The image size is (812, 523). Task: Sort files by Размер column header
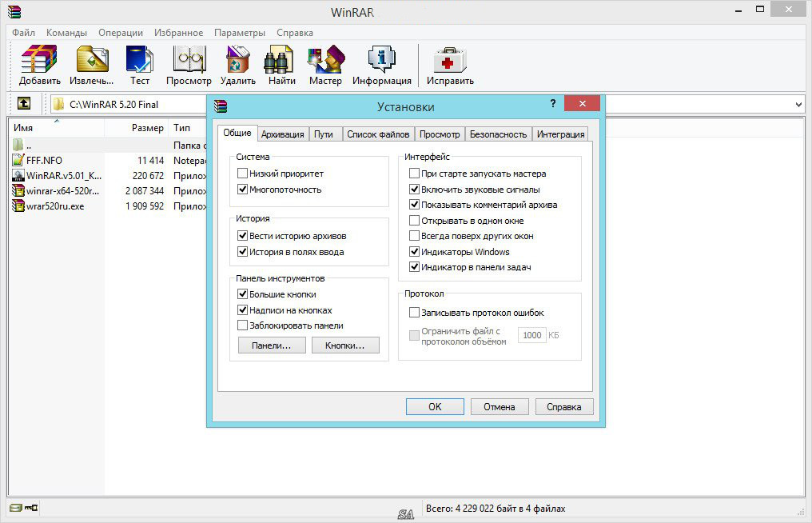[137, 127]
